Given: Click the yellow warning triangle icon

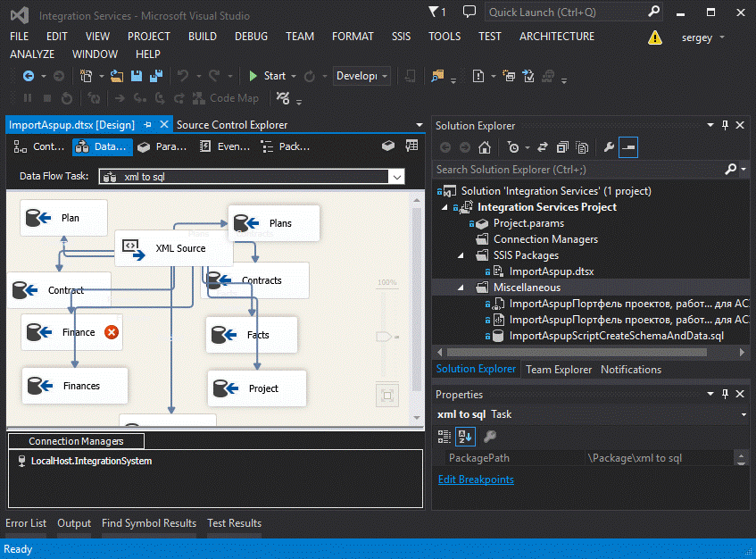Looking at the screenshot, I should pyautogui.click(x=655, y=38).
